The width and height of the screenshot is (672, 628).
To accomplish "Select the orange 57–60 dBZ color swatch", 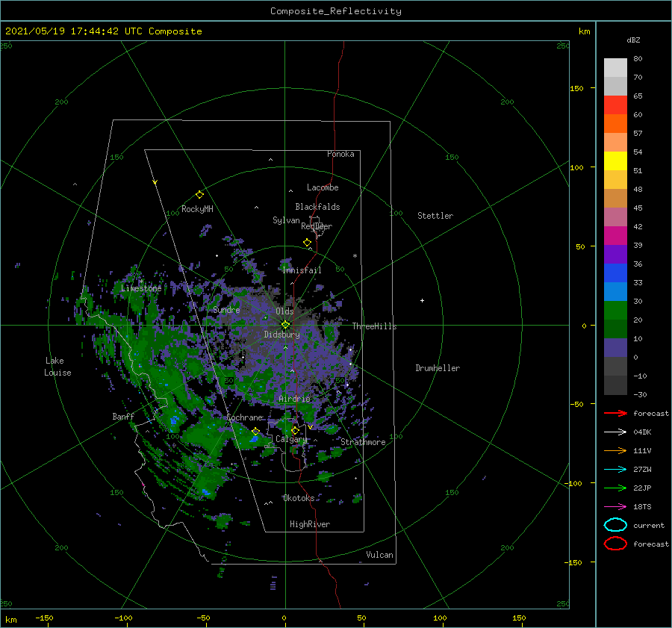I will pos(615,123).
